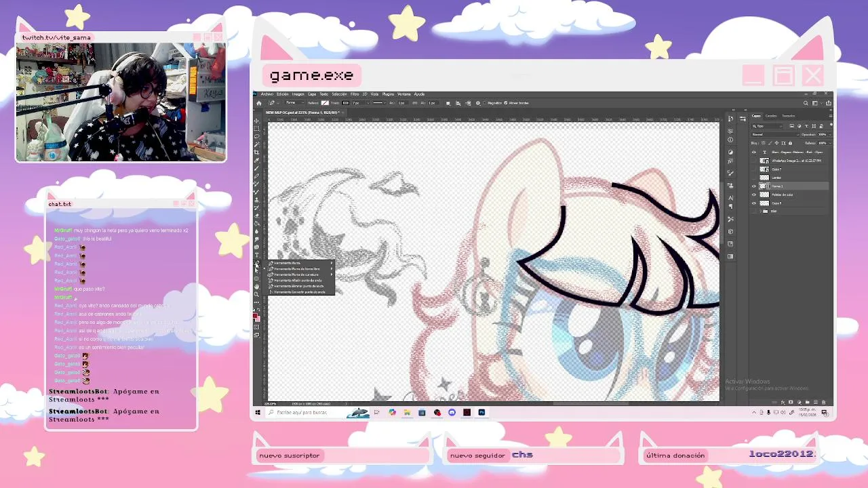Switch to the Trazados tab

(788, 116)
